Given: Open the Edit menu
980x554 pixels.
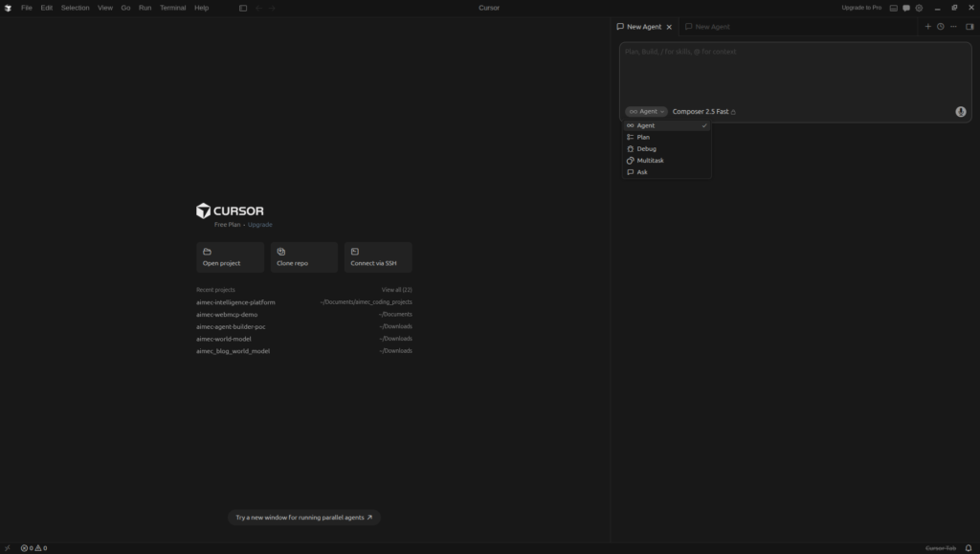Looking at the screenshot, I should coord(47,8).
